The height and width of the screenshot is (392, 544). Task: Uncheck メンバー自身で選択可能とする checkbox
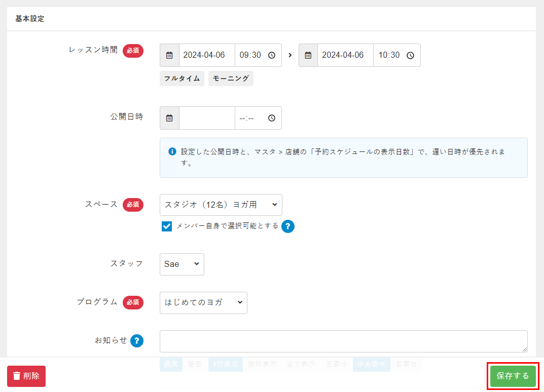(167, 226)
